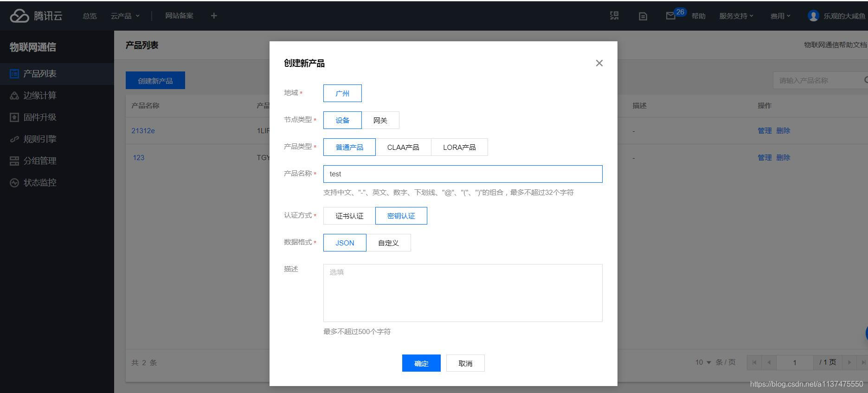Click 确定 to confirm product
Screen dimensions: 868x393
[x=421, y=363]
